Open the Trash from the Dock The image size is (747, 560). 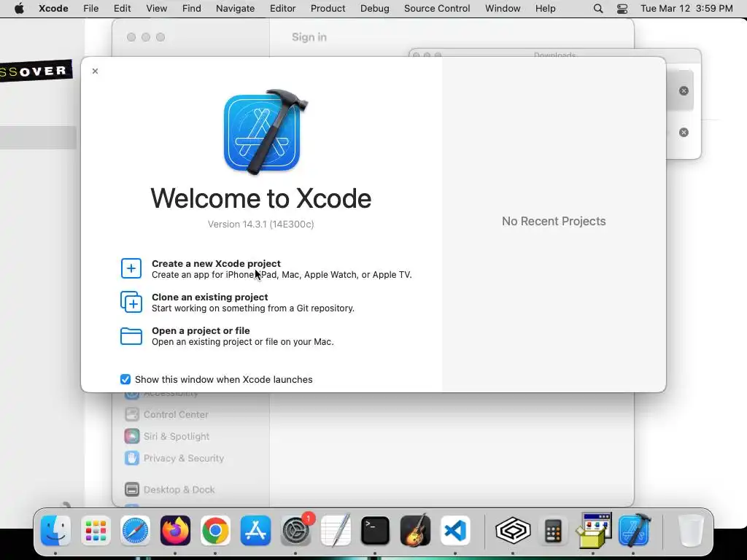tap(690, 531)
